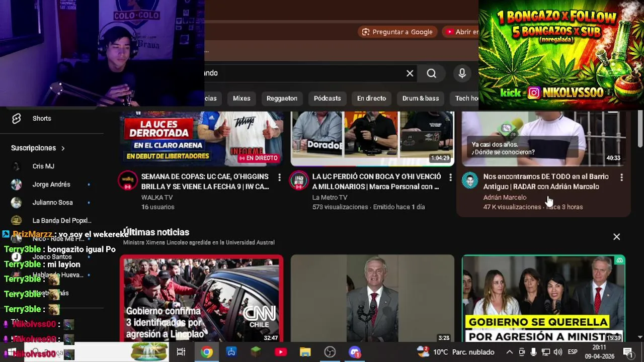644x362 pixels.
Task: Open the blue anchor app in taskbar
Action: 231,352
